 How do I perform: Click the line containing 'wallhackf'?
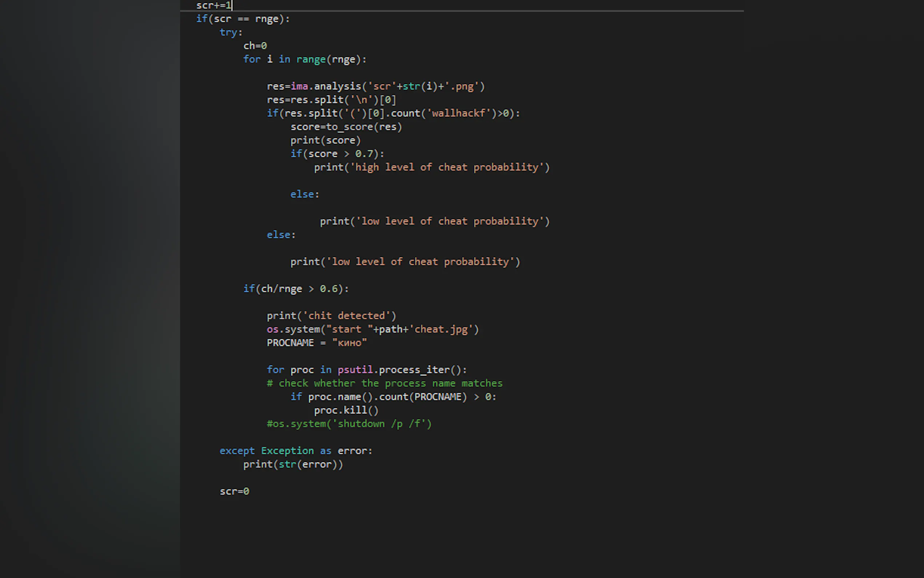coord(394,113)
